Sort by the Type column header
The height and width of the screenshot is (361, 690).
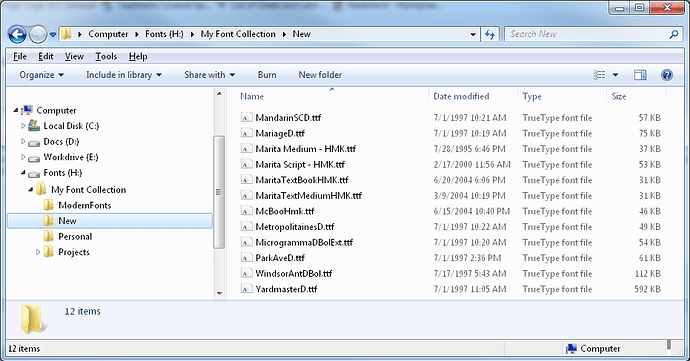pos(532,96)
